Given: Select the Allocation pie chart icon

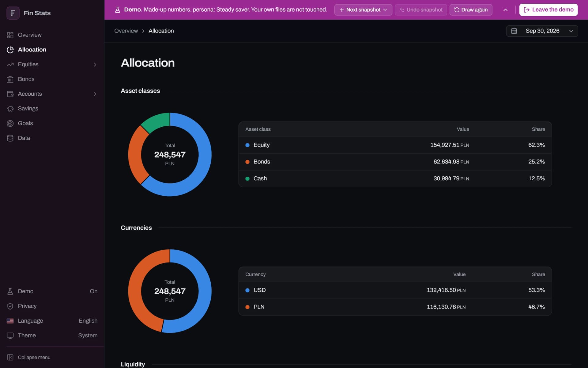Looking at the screenshot, I should click(x=10, y=50).
